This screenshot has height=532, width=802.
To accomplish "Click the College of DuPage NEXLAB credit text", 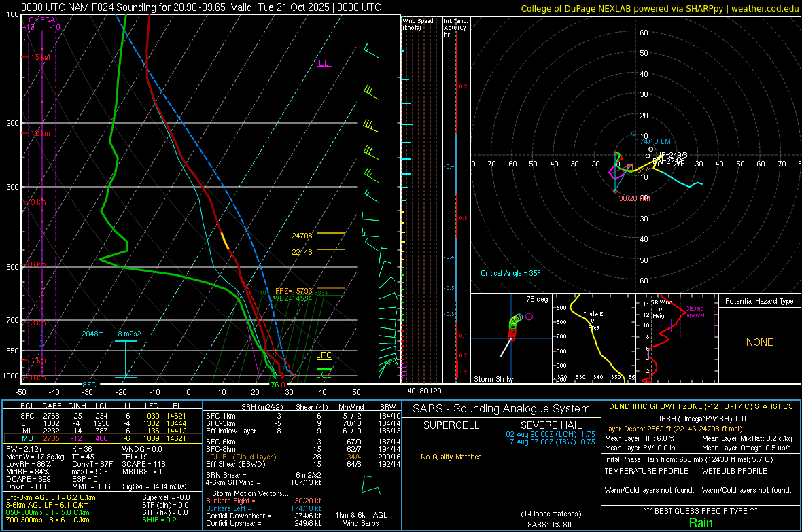I will pos(660,8).
